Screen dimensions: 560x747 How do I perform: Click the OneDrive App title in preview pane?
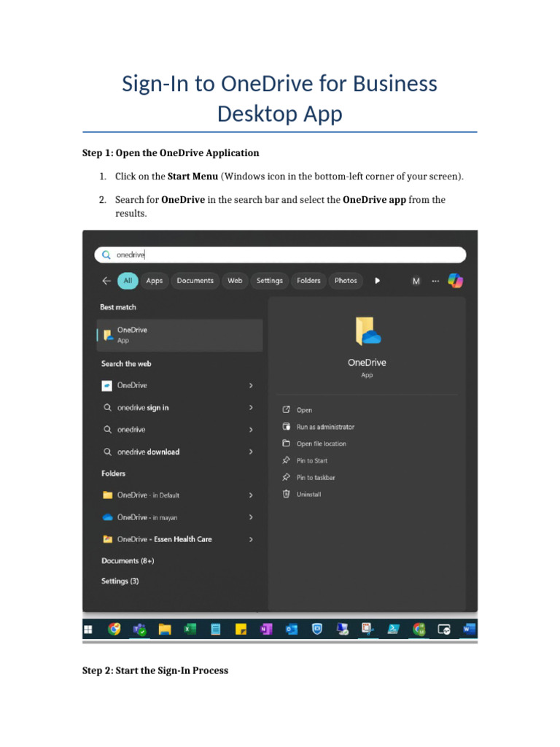367,363
